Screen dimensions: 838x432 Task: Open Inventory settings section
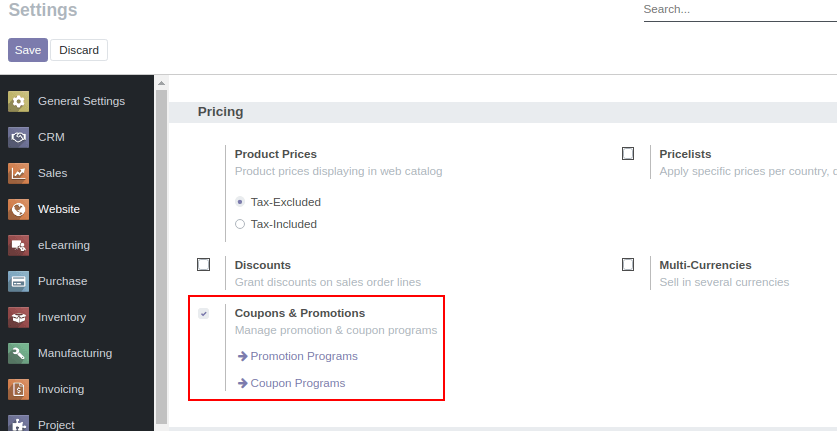77,318
